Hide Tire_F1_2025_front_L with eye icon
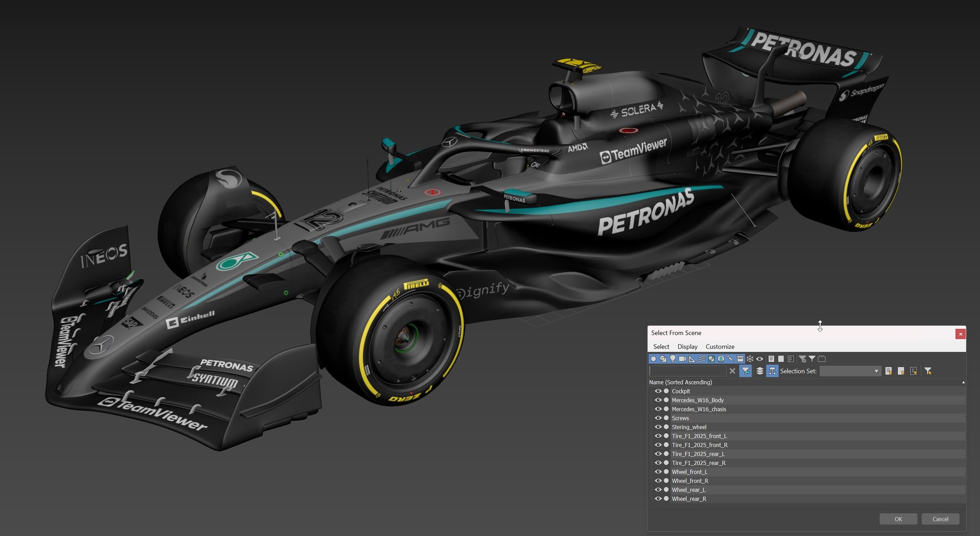The height and width of the screenshot is (536, 980). pos(658,436)
